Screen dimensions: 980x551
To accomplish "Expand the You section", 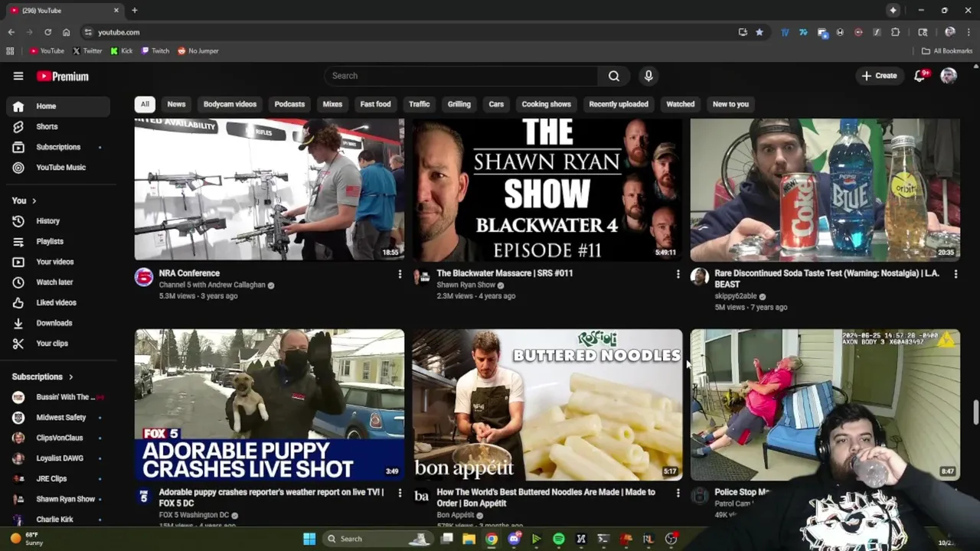I will coord(24,201).
